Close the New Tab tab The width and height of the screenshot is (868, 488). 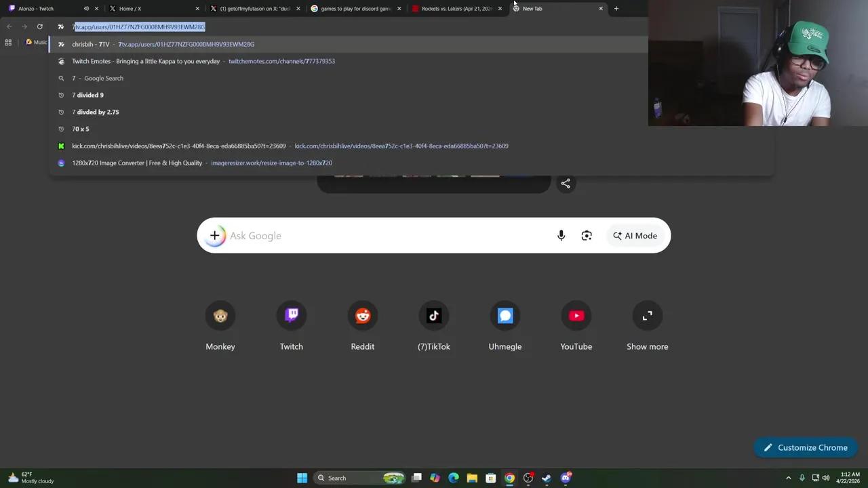[x=601, y=9]
